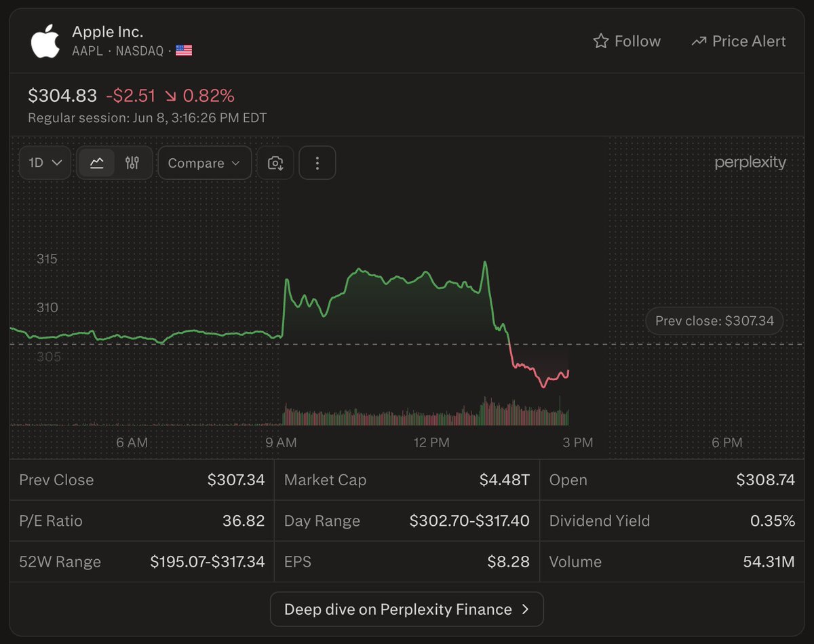
Task: Click the 52W Range label
Action: point(60,562)
